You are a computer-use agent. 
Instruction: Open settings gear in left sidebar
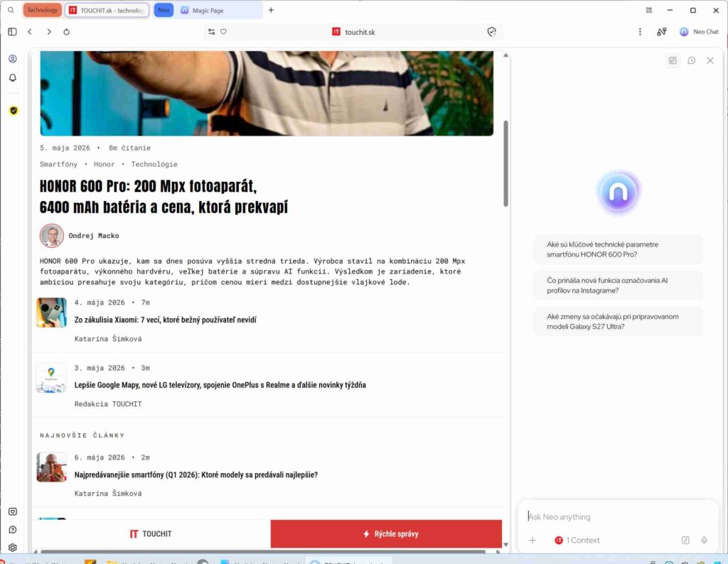pos(13,547)
